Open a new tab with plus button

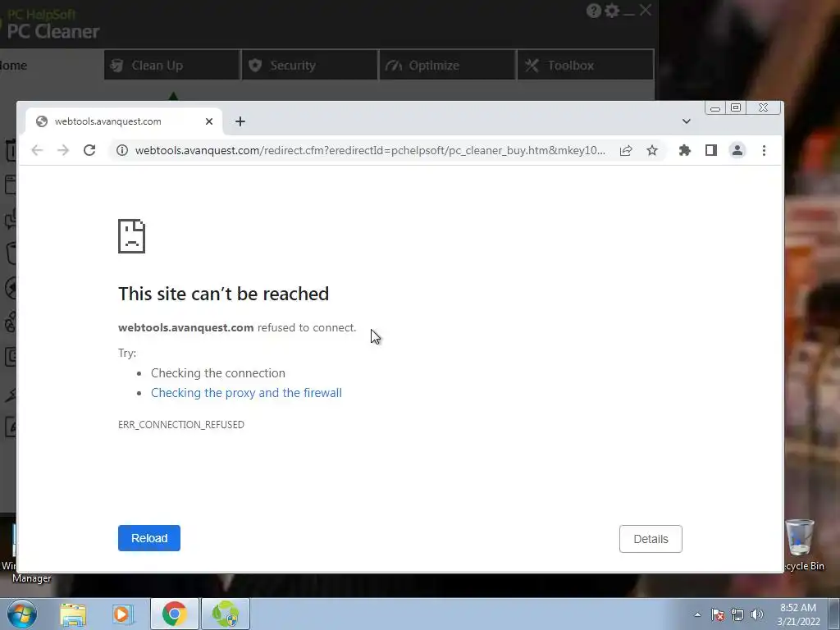point(240,121)
